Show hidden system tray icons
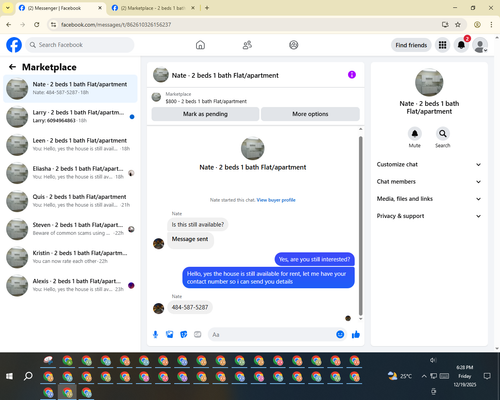This screenshot has height=400, width=500. [x=424, y=376]
